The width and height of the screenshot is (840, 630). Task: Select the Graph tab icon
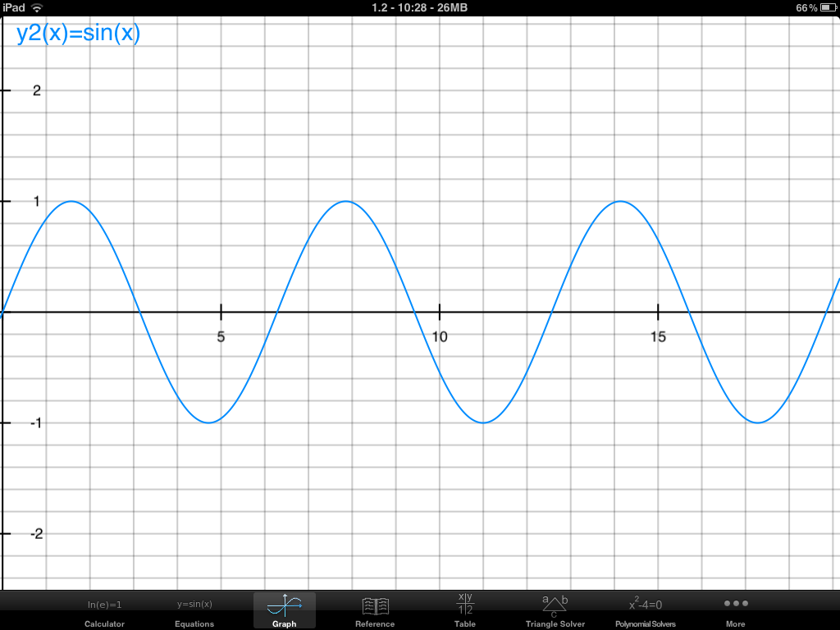pyautogui.click(x=285, y=605)
